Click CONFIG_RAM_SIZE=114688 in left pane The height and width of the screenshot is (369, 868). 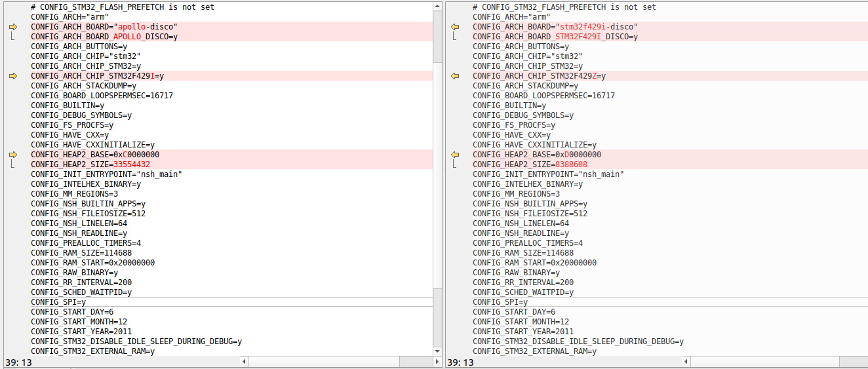[81, 253]
